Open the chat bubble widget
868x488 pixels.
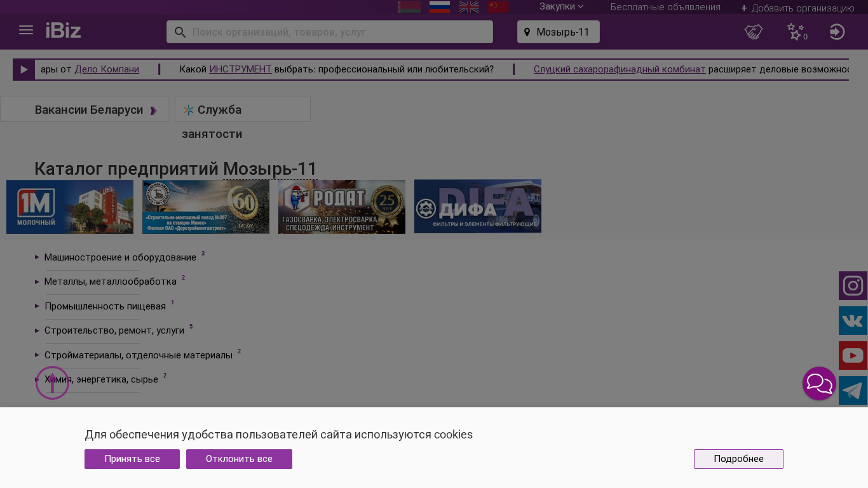tap(820, 384)
